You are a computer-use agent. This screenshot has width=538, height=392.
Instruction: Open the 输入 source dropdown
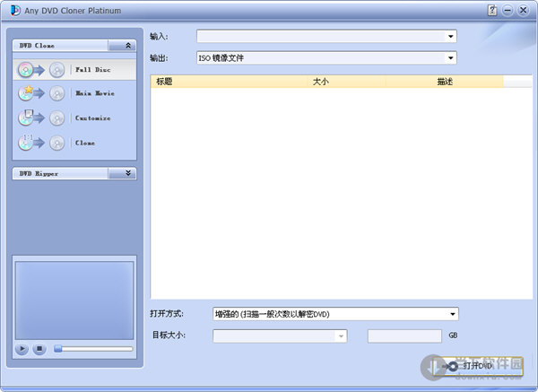point(450,36)
